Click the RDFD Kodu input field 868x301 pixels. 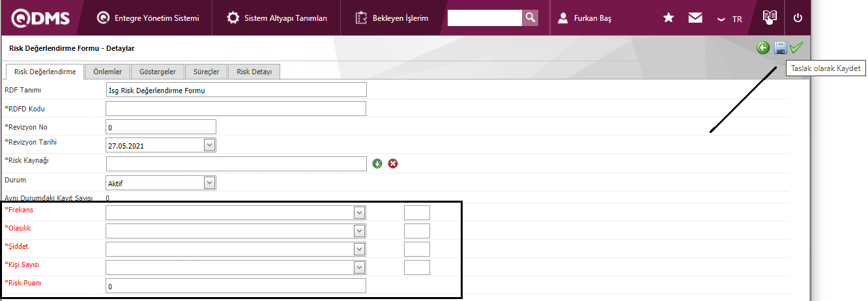click(x=236, y=108)
